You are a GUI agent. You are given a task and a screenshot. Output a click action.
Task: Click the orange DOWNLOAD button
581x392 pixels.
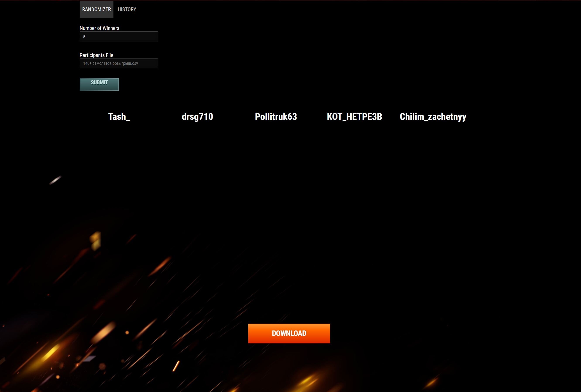coord(289,334)
